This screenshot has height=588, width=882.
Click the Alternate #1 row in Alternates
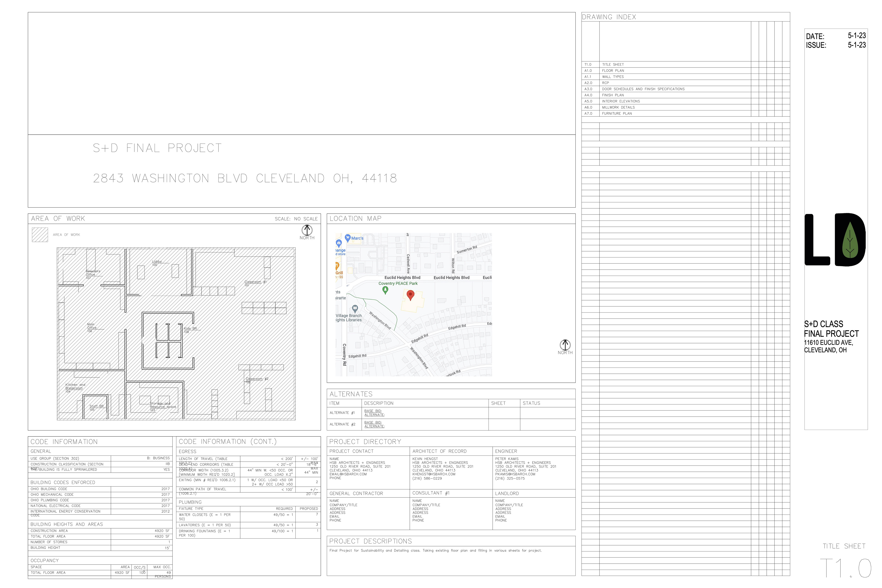click(342, 413)
